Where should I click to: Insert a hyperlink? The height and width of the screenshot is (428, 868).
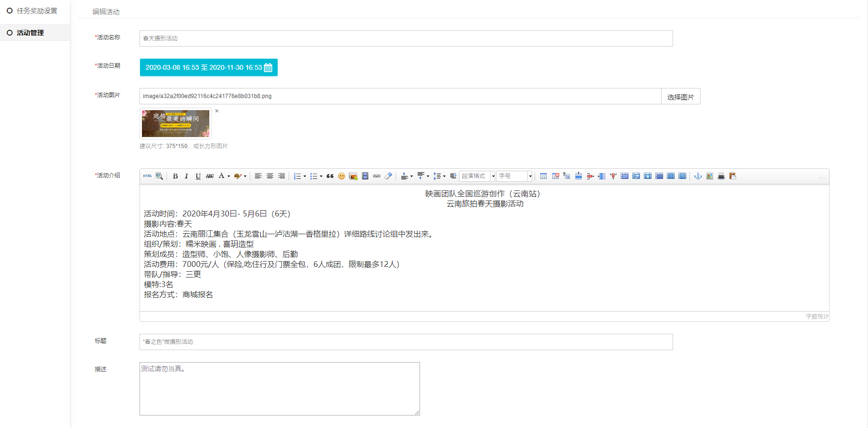click(x=377, y=176)
